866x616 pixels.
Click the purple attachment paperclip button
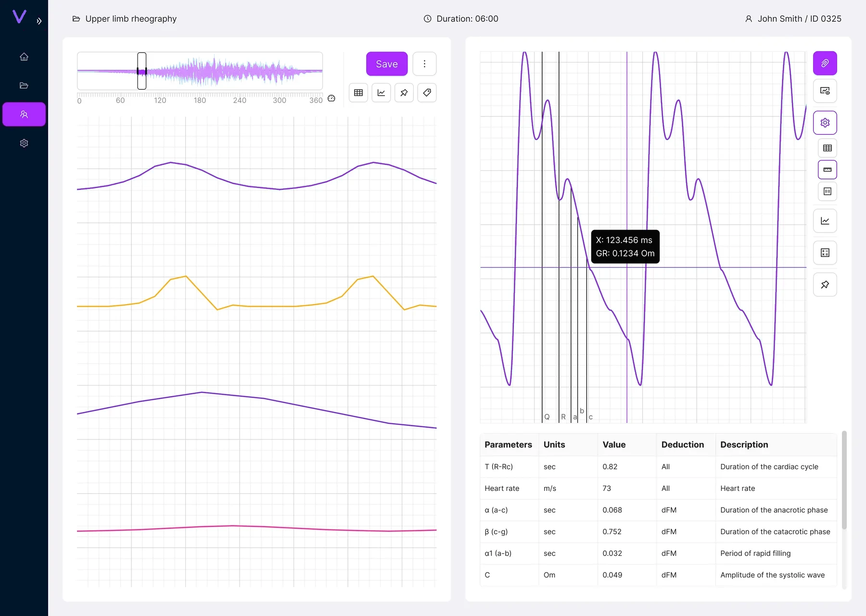coord(825,63)
